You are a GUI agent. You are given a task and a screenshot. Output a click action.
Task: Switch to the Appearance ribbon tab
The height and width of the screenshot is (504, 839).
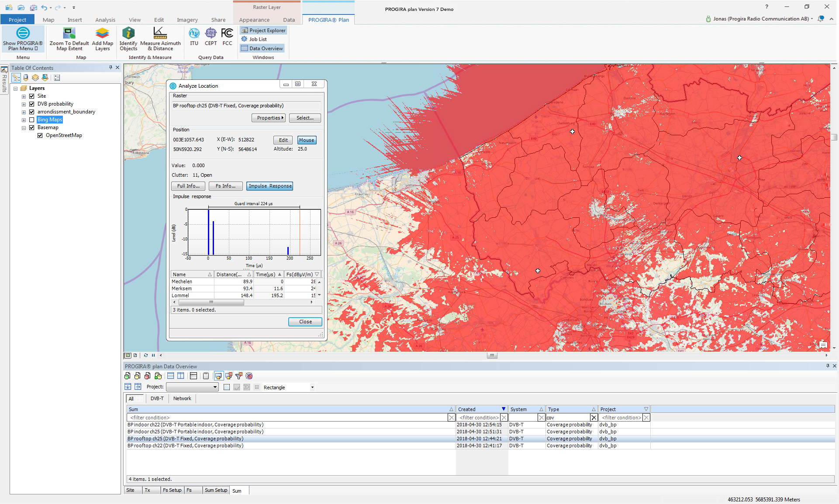coord(254,20)
